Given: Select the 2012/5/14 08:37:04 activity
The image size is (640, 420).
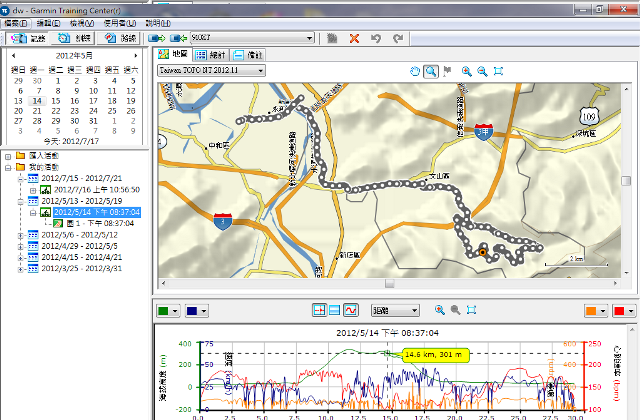Looking at the screenshot, I should pos(97,212).
